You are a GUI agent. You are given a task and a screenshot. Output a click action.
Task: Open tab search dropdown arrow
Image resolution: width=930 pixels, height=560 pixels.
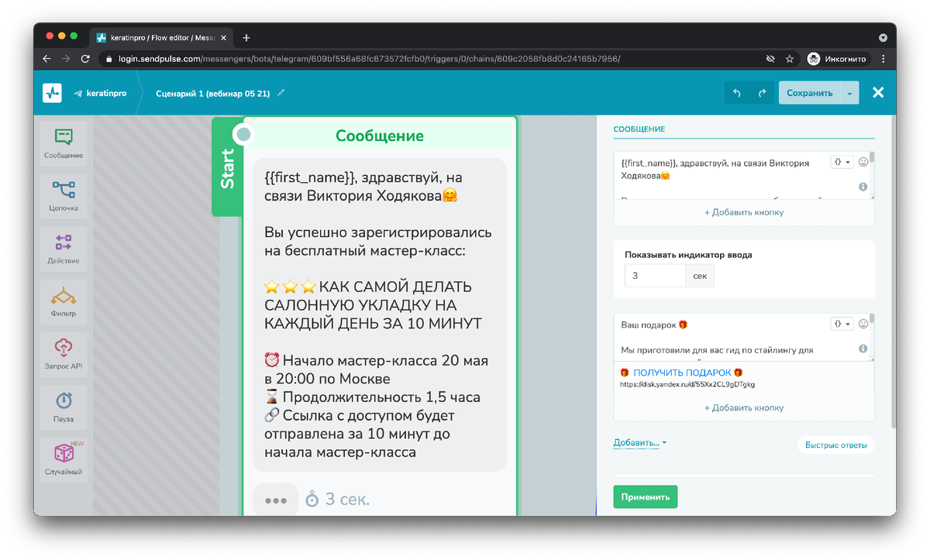(883, 37)
